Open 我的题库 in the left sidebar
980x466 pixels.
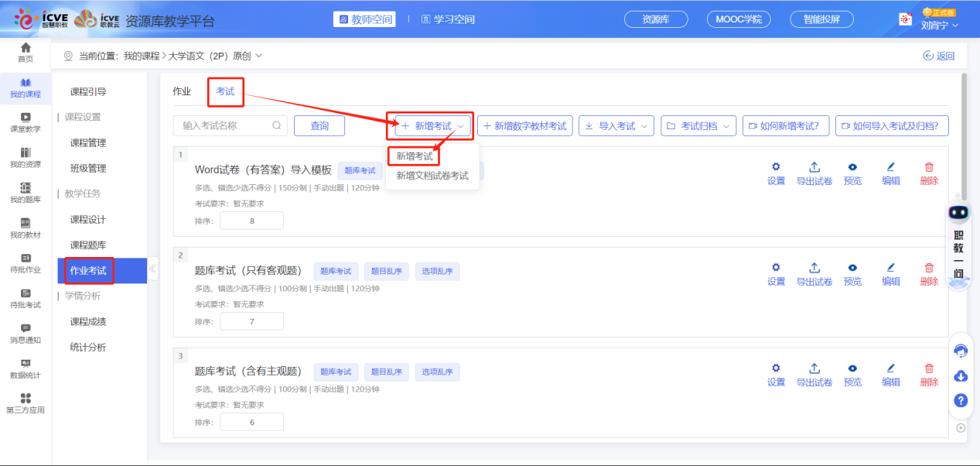click(x=26, y=192)
